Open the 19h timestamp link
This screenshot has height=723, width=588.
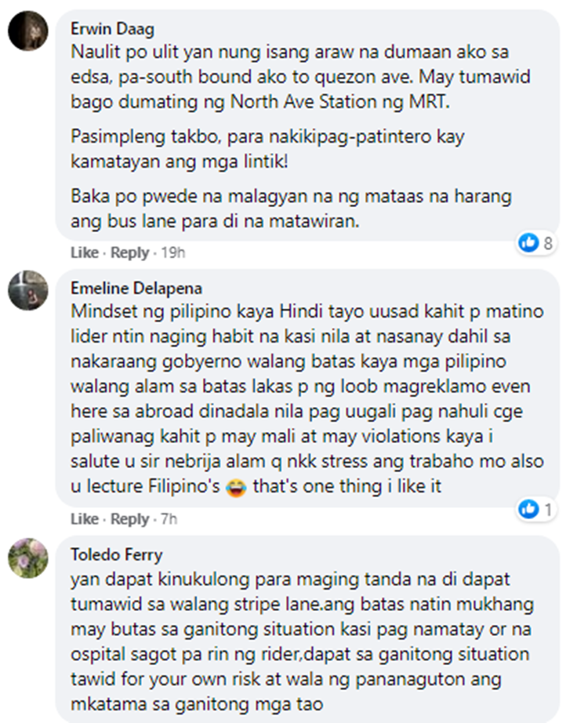[173, 253]
